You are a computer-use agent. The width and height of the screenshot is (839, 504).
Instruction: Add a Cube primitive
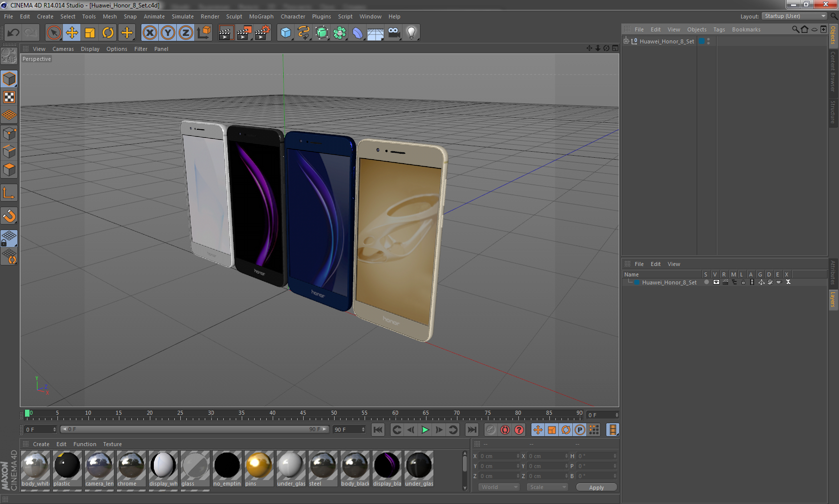click(286, 33)
